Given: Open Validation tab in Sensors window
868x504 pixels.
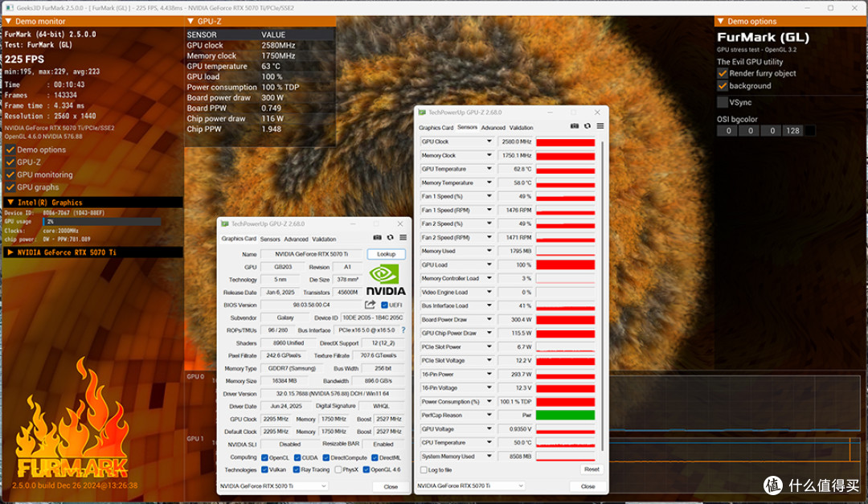Looking at the screenshot, I should coord(521,127).
